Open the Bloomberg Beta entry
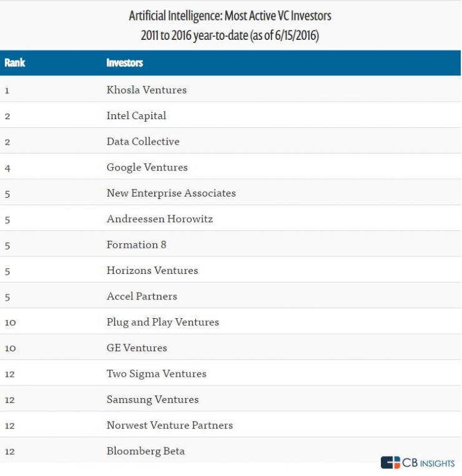 tap(145, 451)
